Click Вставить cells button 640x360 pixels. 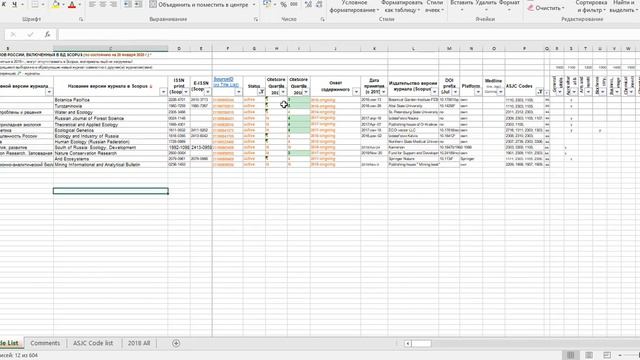click(462, 6)
